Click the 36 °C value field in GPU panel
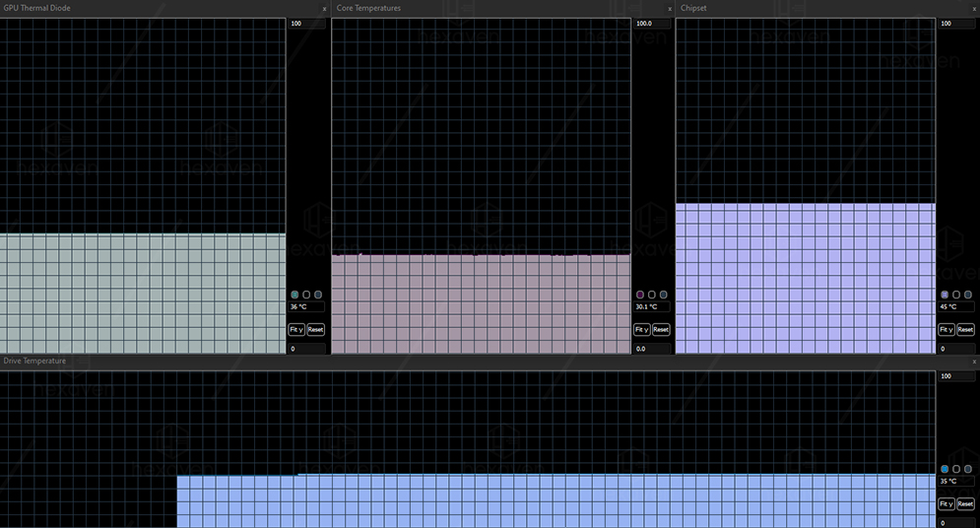The height and width of the screenshot is (528, 980). pyautogui.click(x=306, y=307)
